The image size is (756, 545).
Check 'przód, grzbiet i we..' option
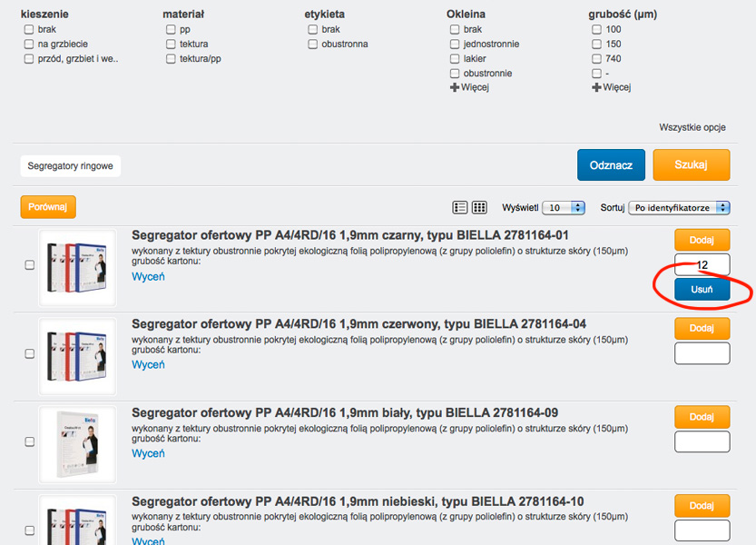(x=29, y=59)
